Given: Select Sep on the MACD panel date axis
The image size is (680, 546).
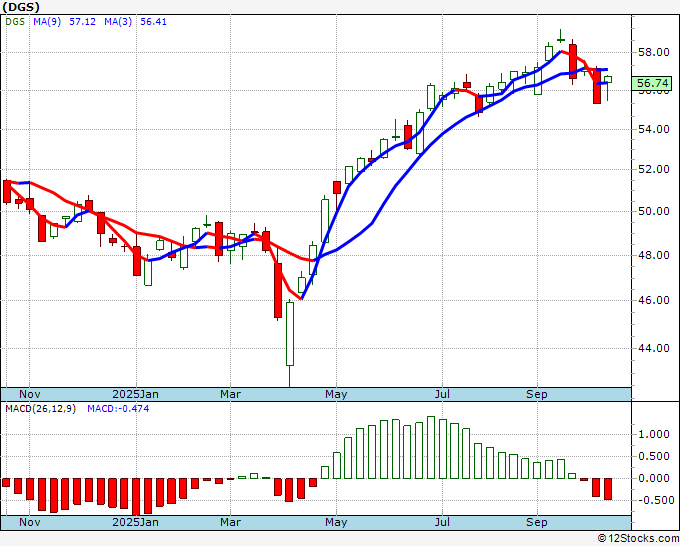Looking at the screenshot, I should (x=537, y=522).
